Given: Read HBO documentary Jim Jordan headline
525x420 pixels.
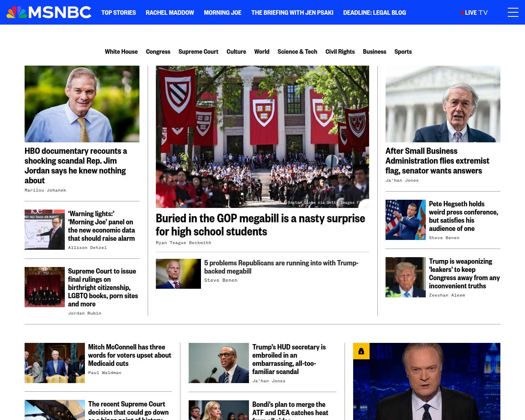Looking at the screenshot, I should click(x=77, y=166).
